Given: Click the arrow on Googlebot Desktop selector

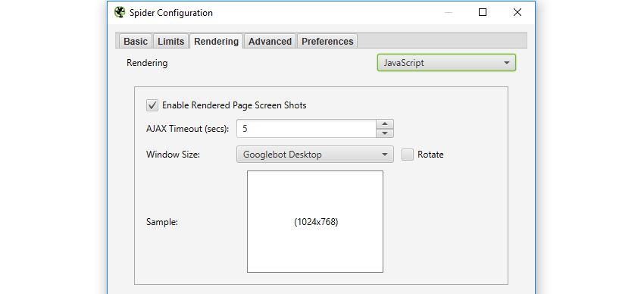Looking at the screenshot, I should point(384,155).
